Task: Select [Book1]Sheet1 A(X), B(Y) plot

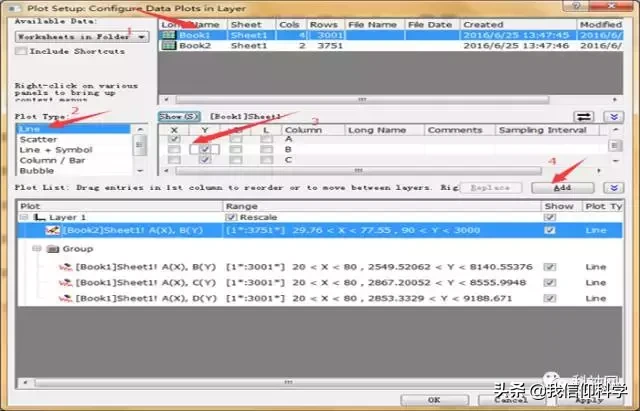Action: 320,267
